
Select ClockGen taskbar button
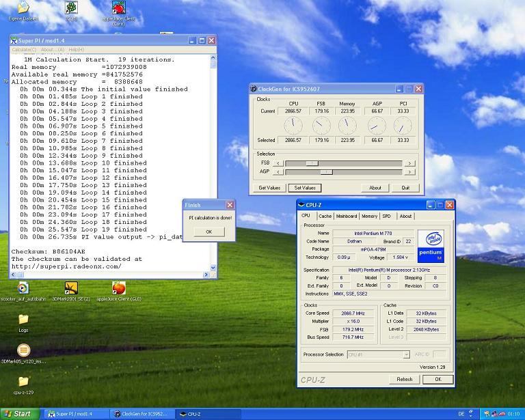[x=144, y=414]
